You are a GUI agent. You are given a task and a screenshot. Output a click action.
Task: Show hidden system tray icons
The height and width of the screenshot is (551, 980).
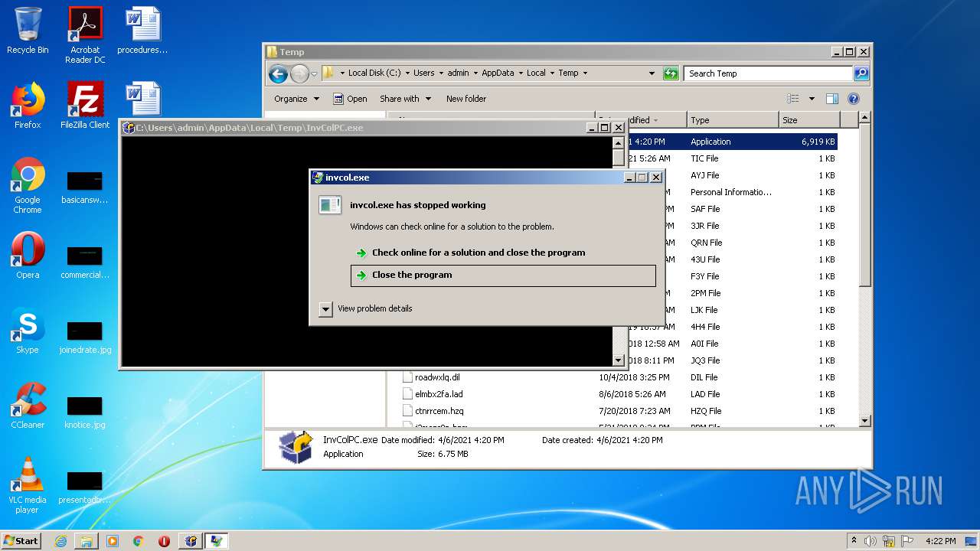[x=854, y=541]
